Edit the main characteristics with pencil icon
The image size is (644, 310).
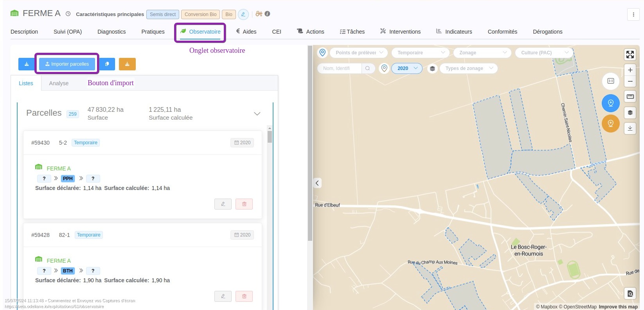[243, 14]
